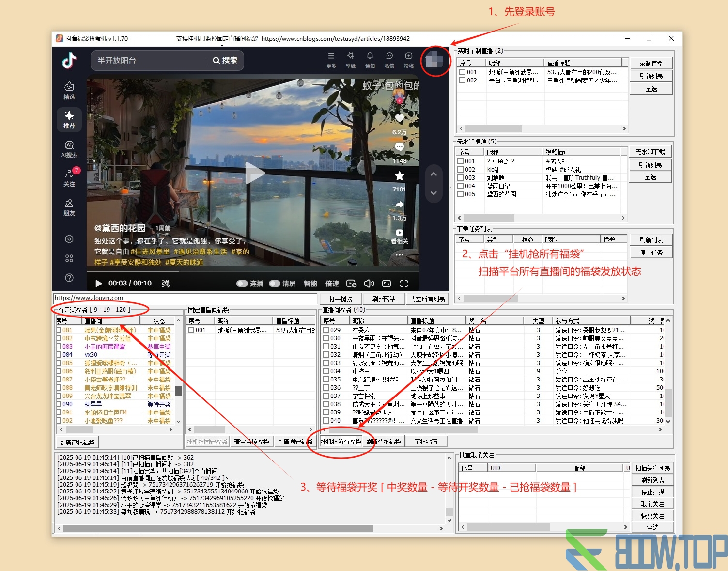Open the 智能 quality menu
The width and height of the screenshot is (728, 571).
(x=310, y=284)
